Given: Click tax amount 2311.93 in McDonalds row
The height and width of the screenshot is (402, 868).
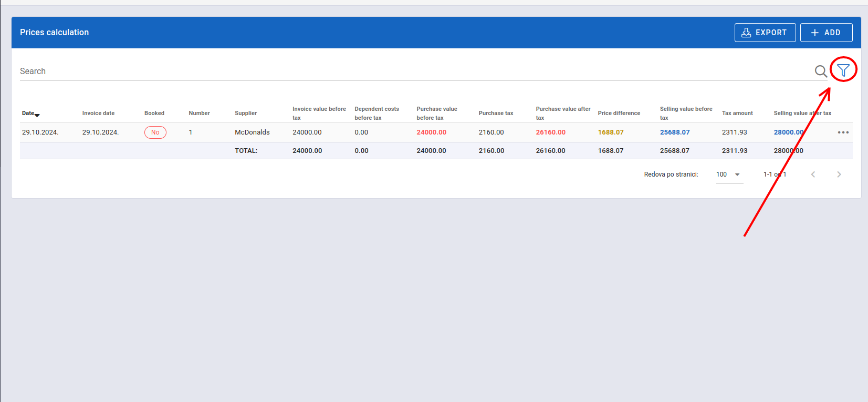Looking at the screenshot, I should pos(735,132).
